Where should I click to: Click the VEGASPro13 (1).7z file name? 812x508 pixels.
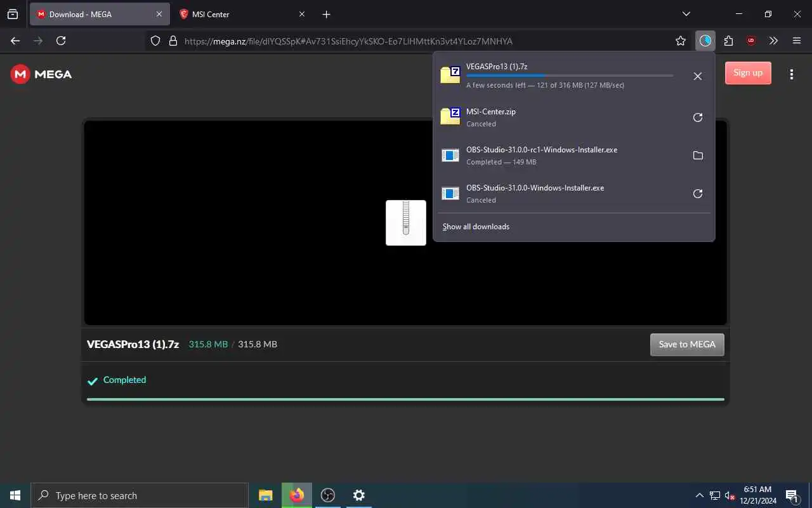pyautogui.click(x=133, y=344)
